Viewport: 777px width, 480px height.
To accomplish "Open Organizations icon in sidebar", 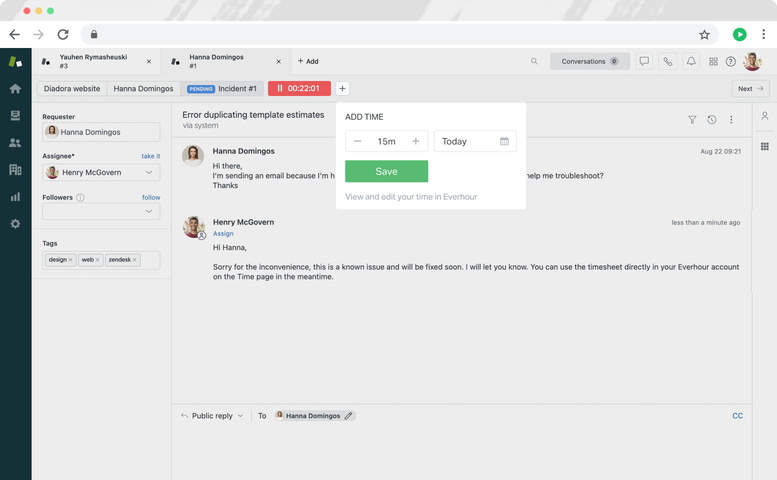I will 15,169.
